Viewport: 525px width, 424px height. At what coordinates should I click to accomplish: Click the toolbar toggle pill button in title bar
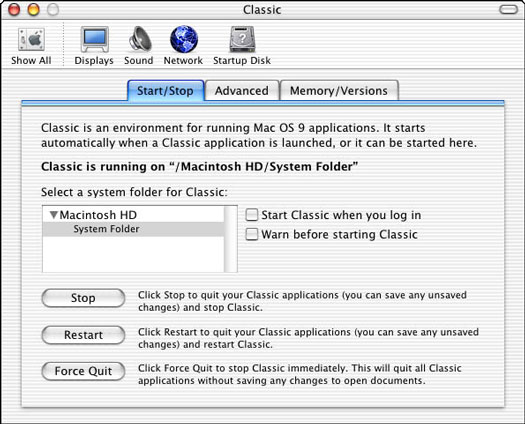tap(508, 9)
